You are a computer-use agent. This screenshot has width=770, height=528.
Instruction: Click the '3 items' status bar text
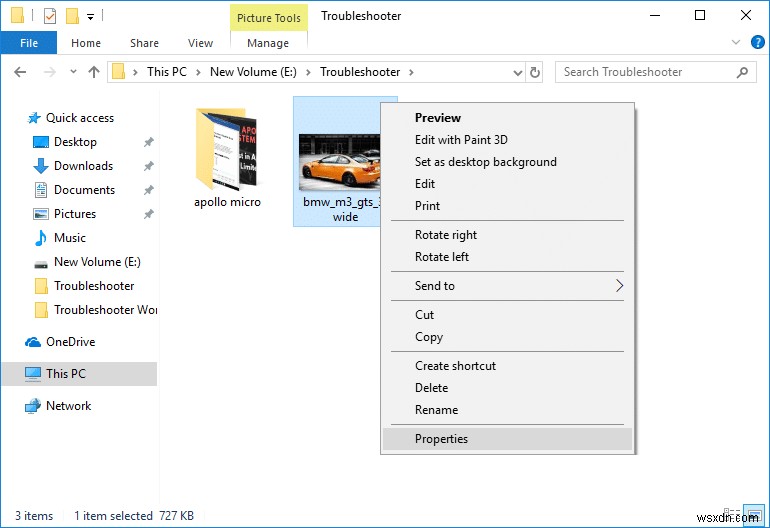pos(34,516)
